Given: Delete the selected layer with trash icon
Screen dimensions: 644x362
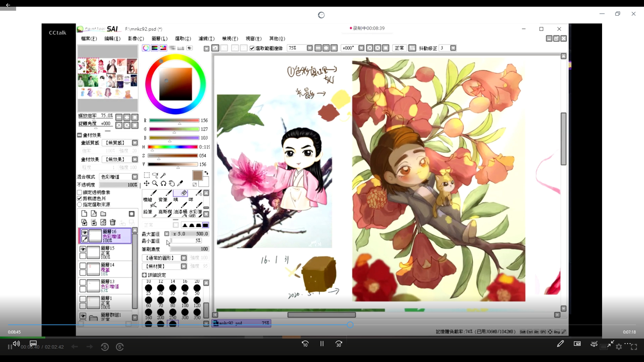Looking at the screenshot, I should click(113, 222).
